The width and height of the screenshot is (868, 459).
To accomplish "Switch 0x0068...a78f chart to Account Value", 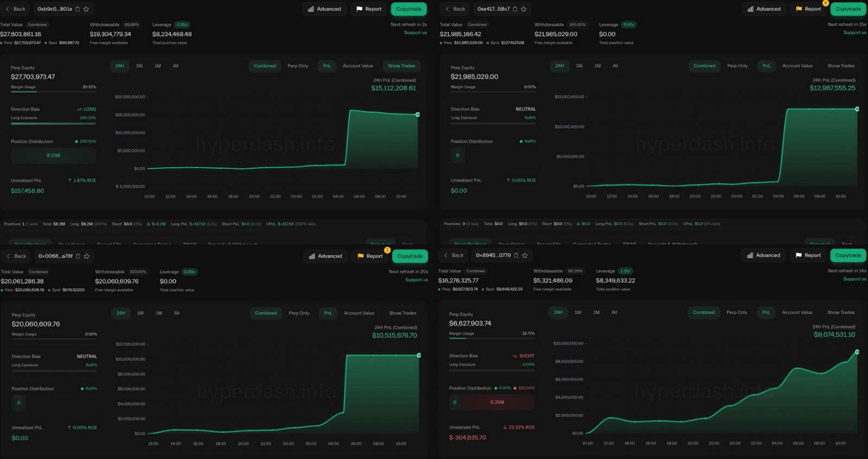I will pyautogui.click(x=359, y=313).
